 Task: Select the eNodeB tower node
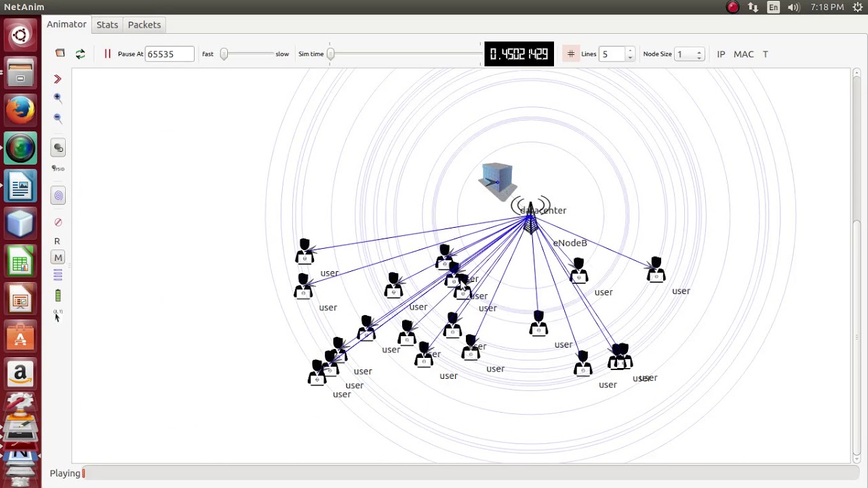(x=530, y=217)
